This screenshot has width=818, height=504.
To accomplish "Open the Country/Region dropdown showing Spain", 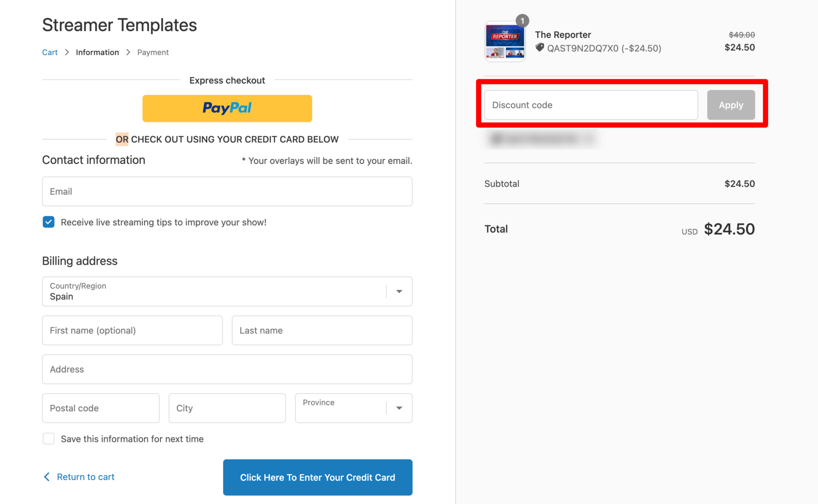I will coord(227,291).
